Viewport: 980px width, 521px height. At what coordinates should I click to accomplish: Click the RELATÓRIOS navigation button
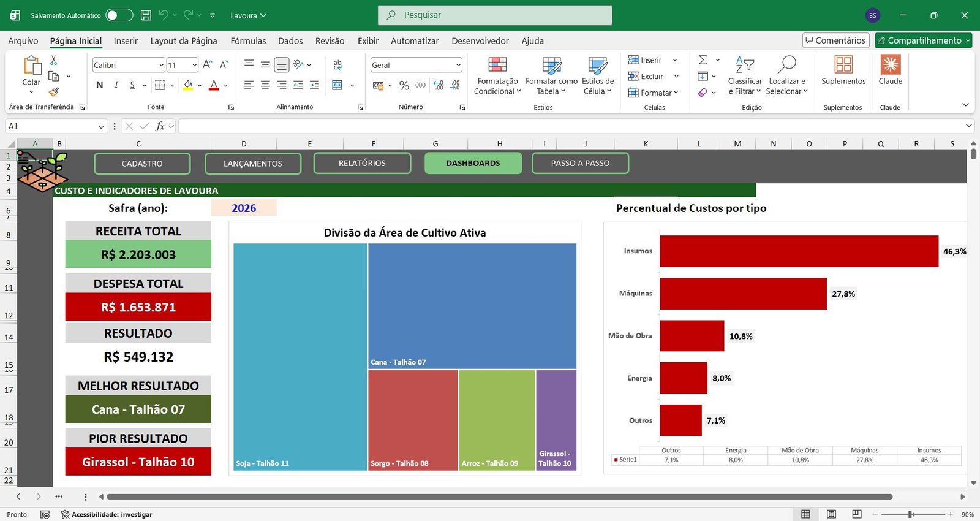coord(362,163)
